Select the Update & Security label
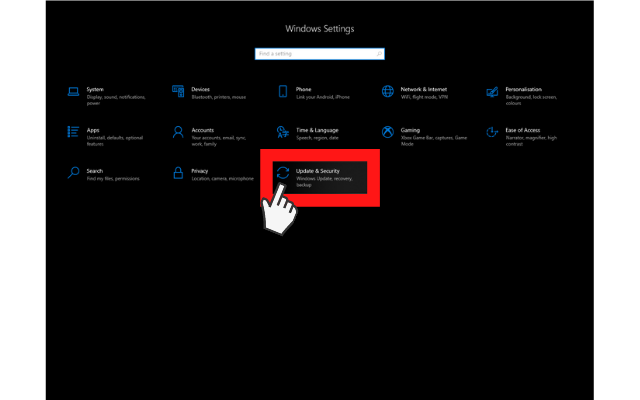640x400 pixels. coord(318,171)
